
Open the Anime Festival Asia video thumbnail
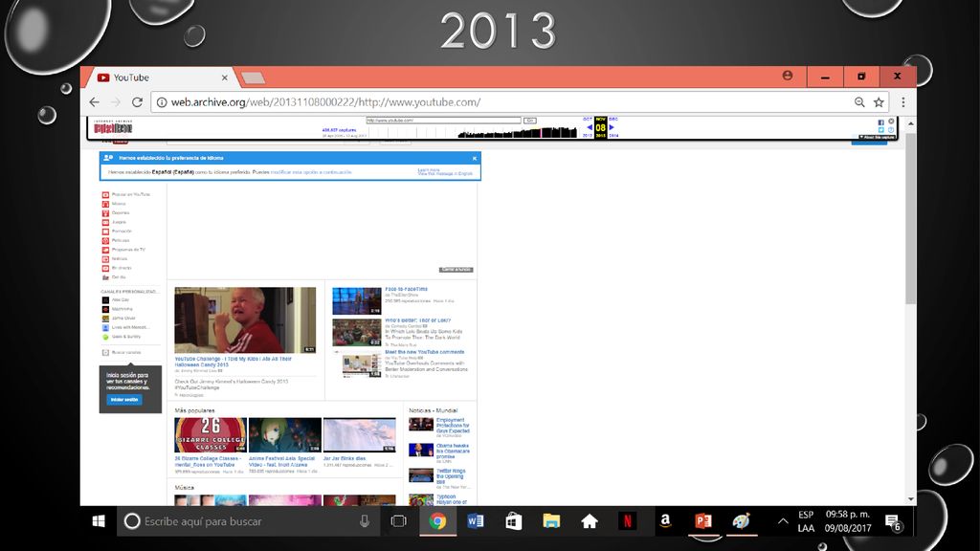(x=285, y=435)
